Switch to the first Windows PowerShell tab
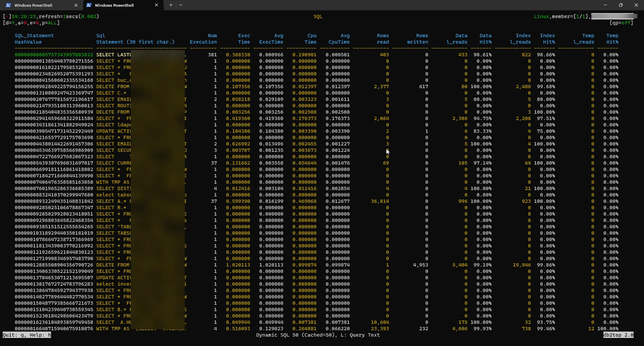This screenshot has height=346, width=644. 40,5
